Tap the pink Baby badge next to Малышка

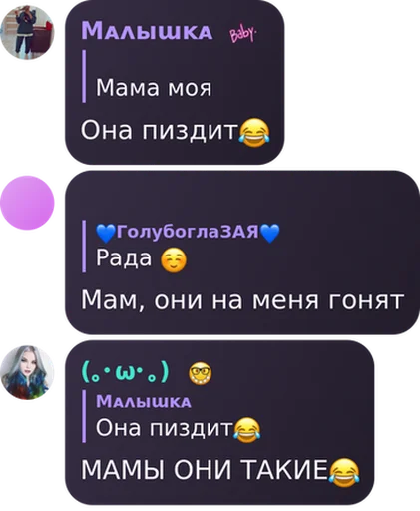point(242,34)
